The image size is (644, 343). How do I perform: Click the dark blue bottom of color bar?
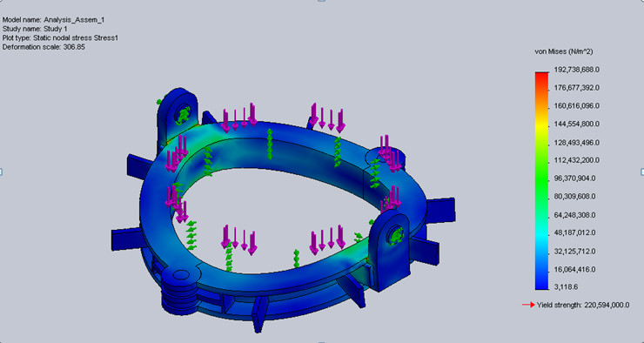pos(541,285)
